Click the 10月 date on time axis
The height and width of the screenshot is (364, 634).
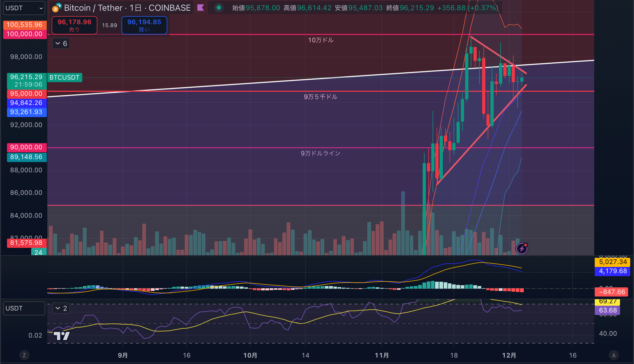click(250, 355)
